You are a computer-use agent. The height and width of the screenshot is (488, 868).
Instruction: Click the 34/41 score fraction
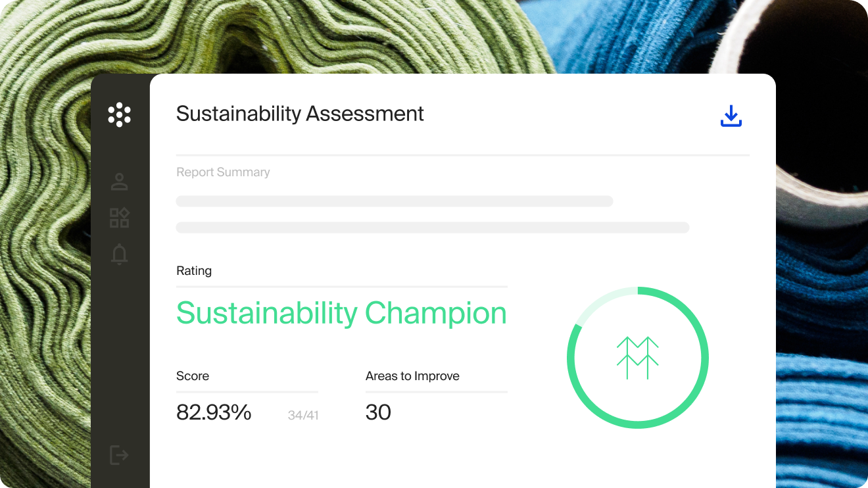pos(303,415)
